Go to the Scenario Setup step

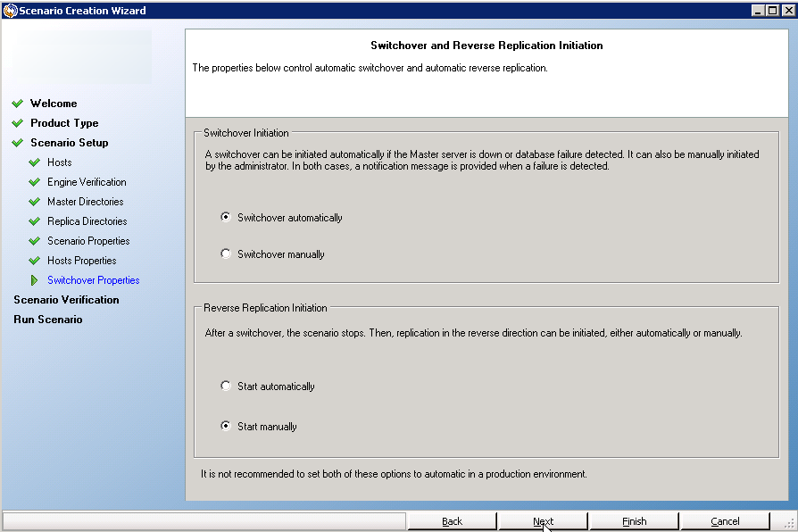70,143
